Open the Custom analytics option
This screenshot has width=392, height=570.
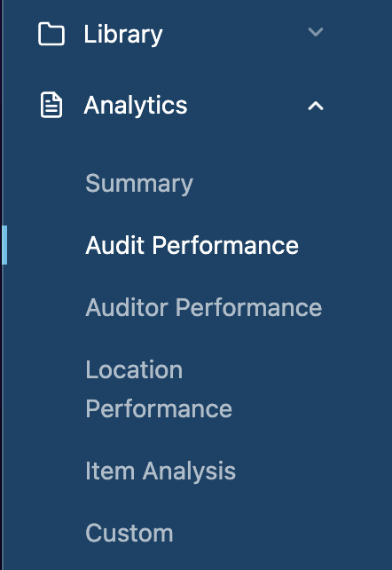click(x=129, y=534)
